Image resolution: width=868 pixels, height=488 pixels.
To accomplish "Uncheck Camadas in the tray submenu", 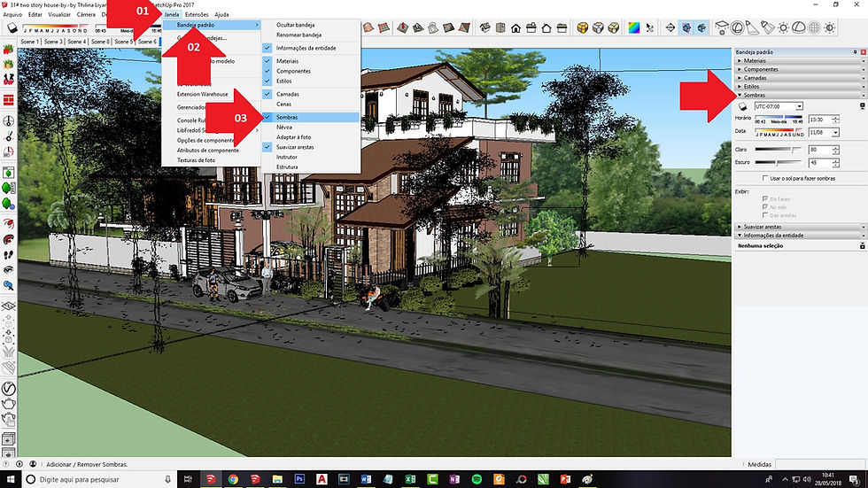I will (x=311, y=94).
